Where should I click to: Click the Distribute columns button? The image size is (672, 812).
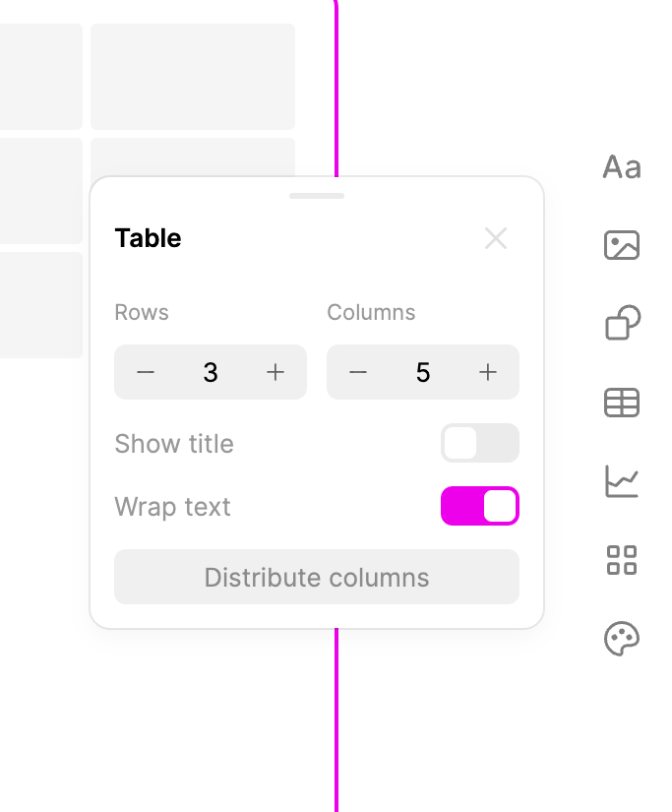coord(317,577)
